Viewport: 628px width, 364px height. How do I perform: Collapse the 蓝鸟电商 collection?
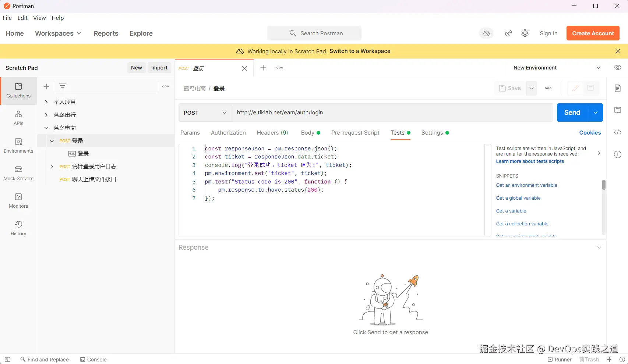46,128
